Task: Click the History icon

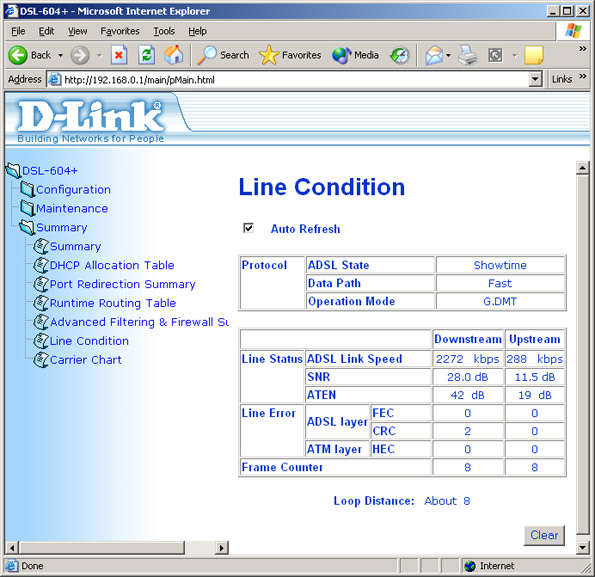Action: coord(400,55)
